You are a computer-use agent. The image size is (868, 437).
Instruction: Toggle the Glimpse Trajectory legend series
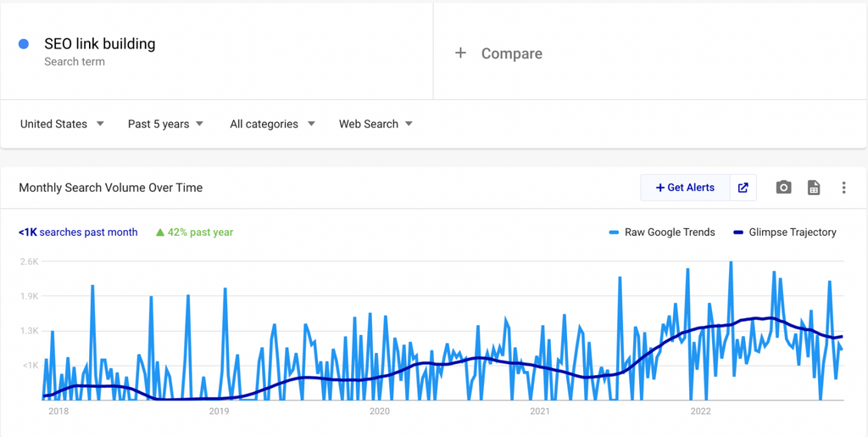(785, 233)
